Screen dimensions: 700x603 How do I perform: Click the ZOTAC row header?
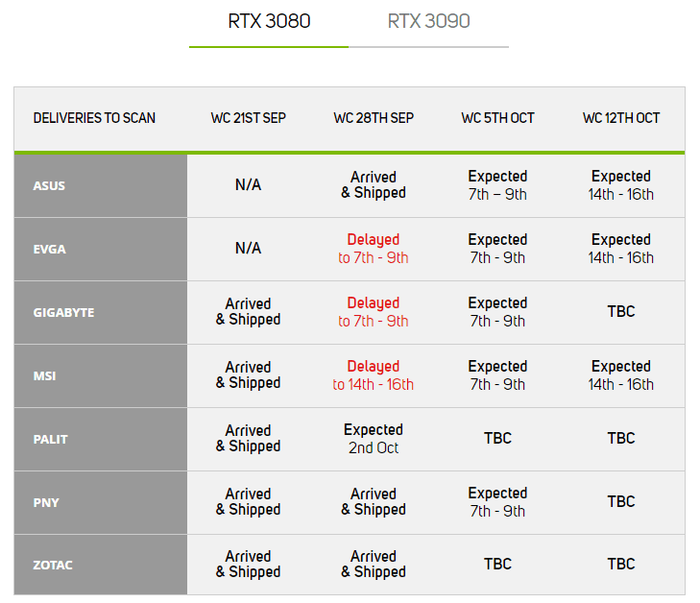tap(53, 565)
